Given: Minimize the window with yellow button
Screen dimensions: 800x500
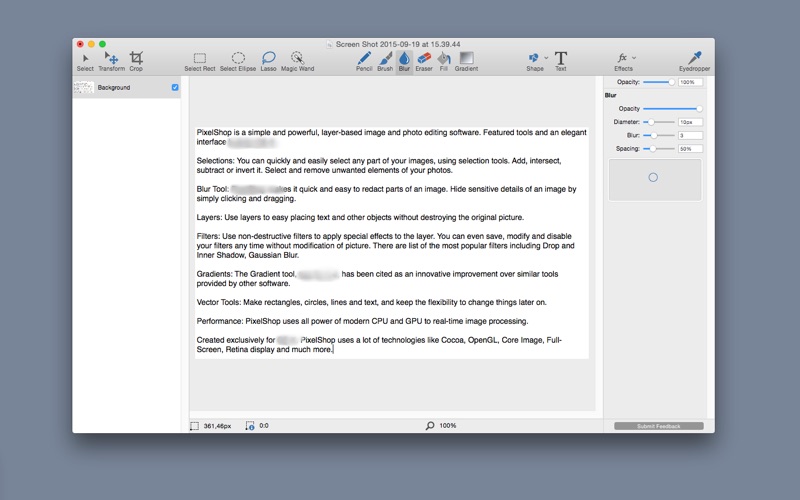Looking at the screenshot, I should tap(91, 44).
